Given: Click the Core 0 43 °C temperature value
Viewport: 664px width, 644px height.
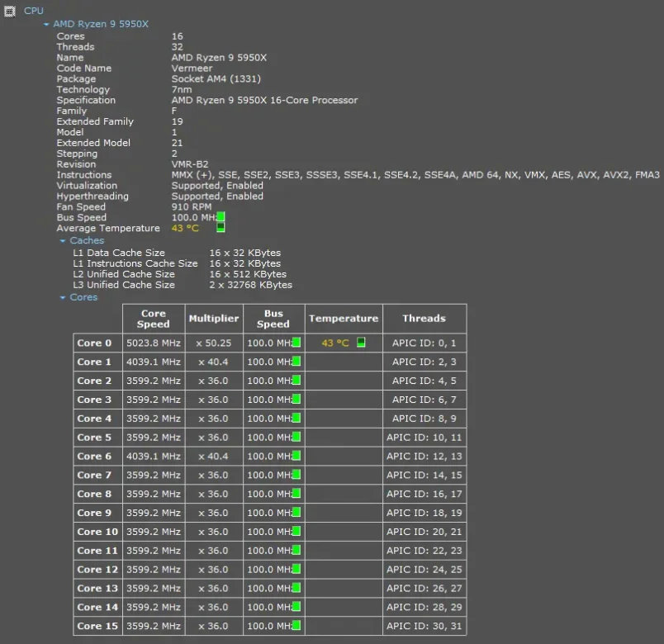Looking at the screenshot, I should tap(335, 343).
